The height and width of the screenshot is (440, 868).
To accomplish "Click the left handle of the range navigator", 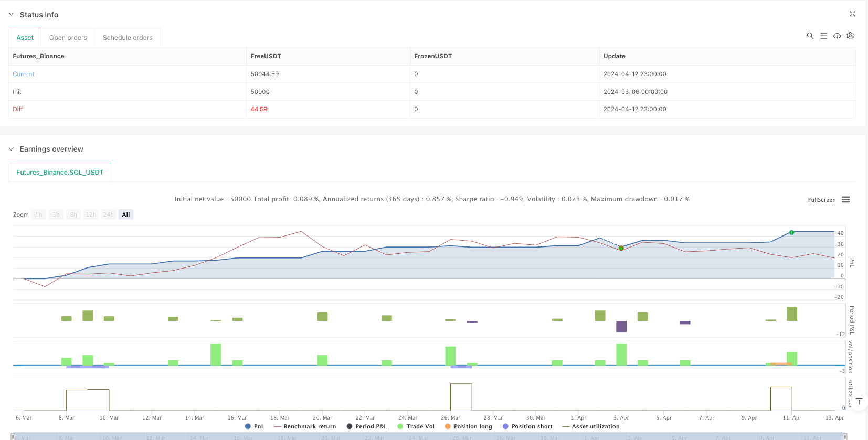I will [13, 436].
